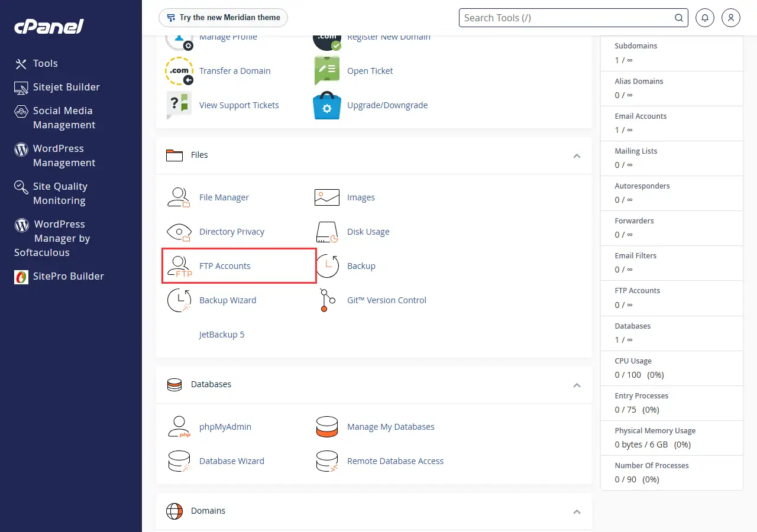Click the Email Accounts statistic label
757x532 pixels.
640,116
